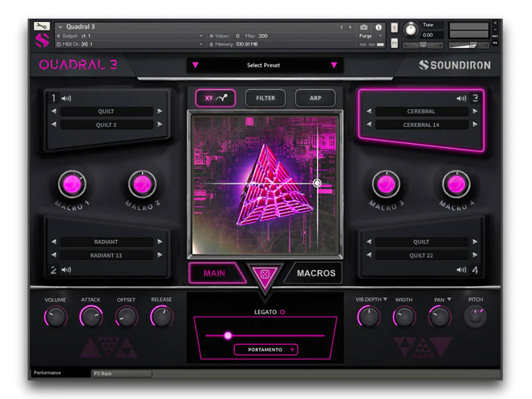The height and width of the screenshot is (399, 532).
Task: Click the portamento slider handle
Action: pyautogui.click(x=228, y=336)
